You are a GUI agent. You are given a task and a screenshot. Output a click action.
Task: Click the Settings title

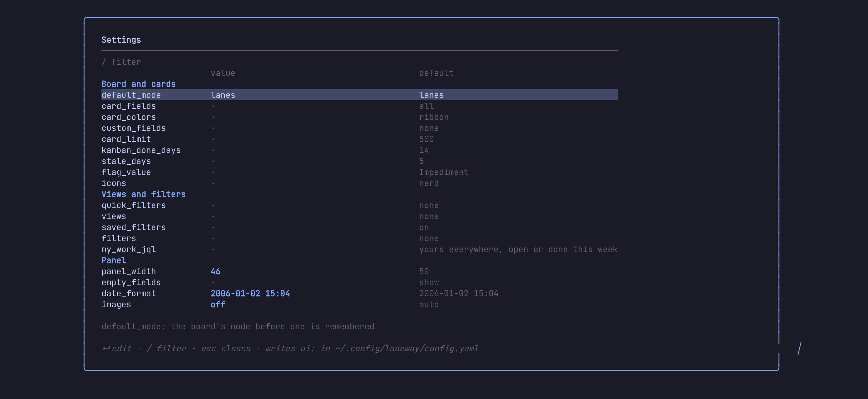point(121,40)
